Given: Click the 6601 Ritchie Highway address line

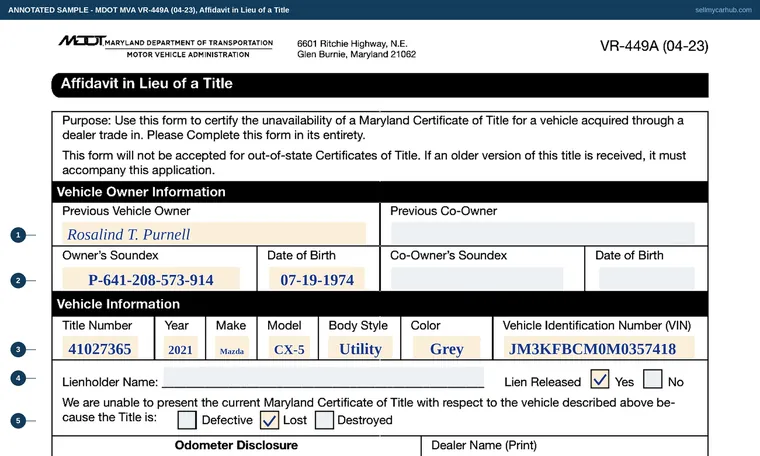Looking at the screenshot, I should pyautogui.click(x=352, y=44).
